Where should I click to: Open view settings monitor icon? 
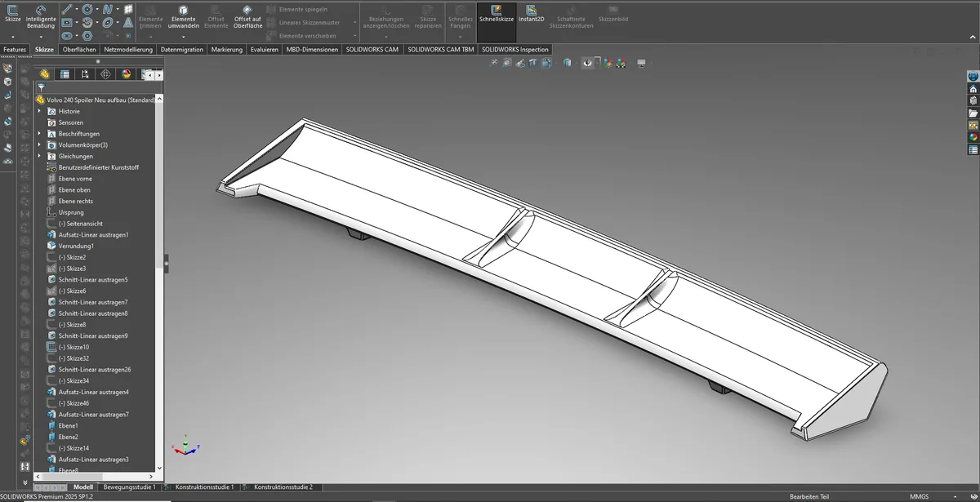642,63
